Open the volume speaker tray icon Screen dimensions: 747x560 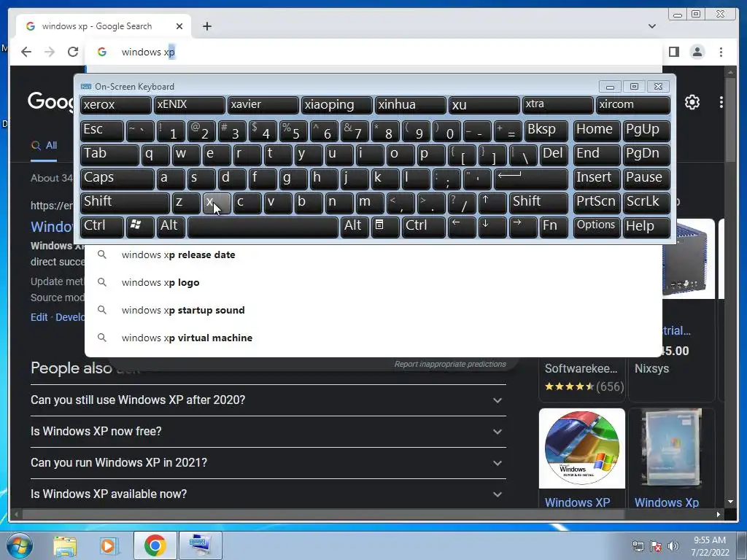tap(673, 546)
